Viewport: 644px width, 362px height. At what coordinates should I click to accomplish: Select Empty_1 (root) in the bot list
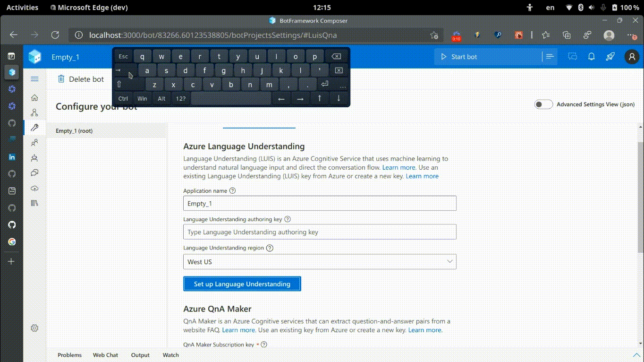[x=107, y=131]
